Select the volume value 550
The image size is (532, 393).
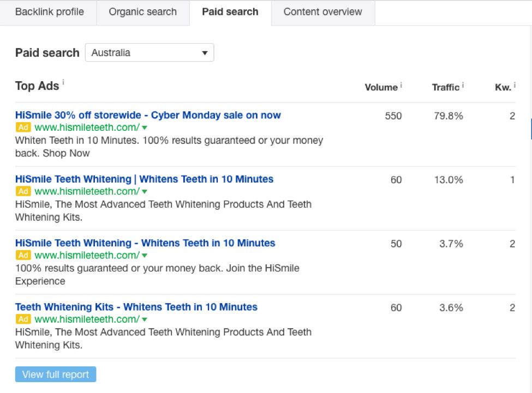point(393,116)
